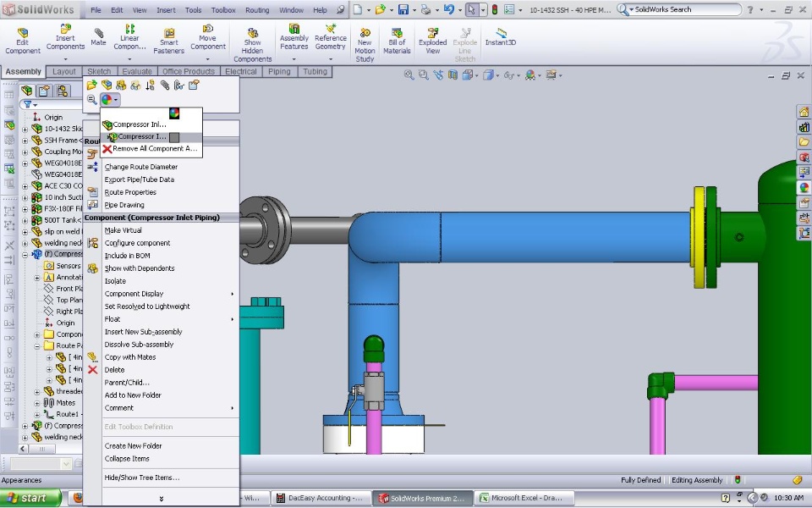Click the magnifier icon in the context toolbar
The image size is (812, 508).
pos(91,99)
